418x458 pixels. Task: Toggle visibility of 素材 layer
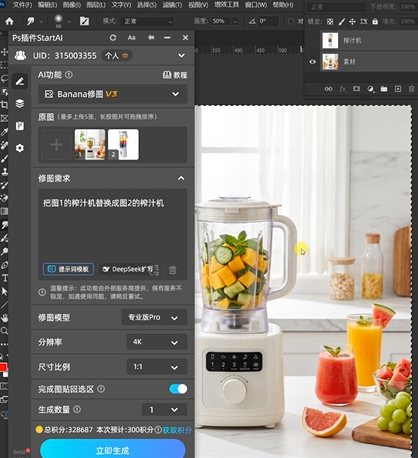(x=312, y=62)
